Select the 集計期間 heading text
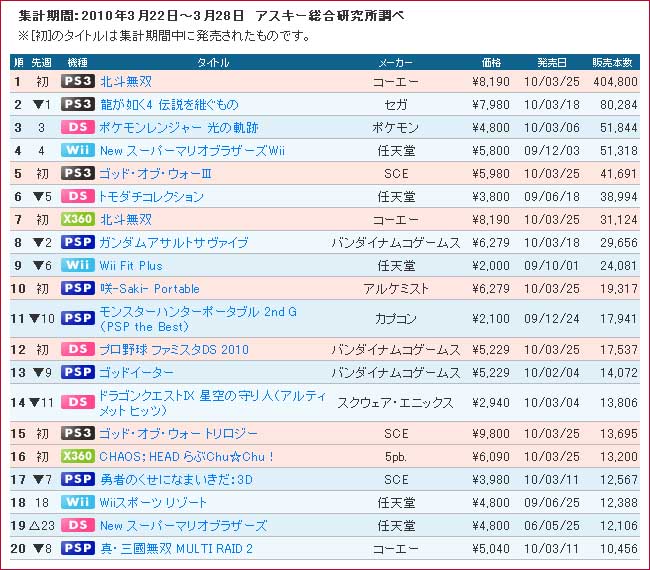The height and width of the screenshot is (570, 650). (211, 16)
